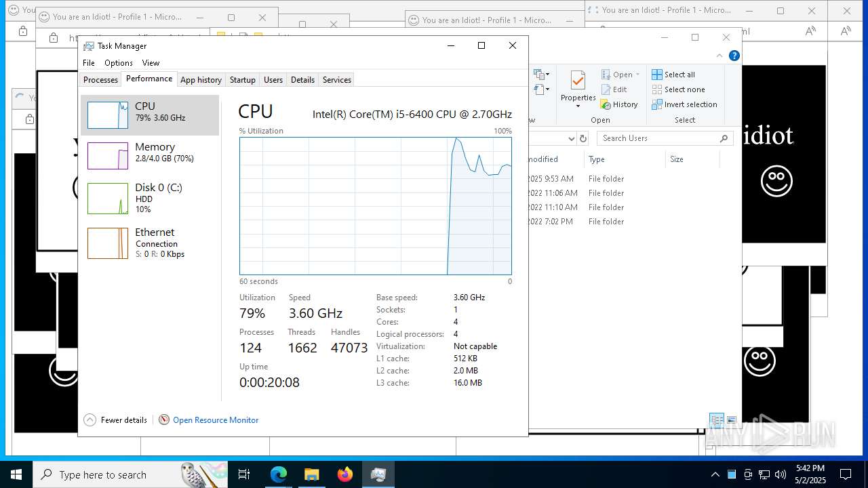Switch Explorer to large icons view
This screenshot has height=488, width=868.
click(732, 421)
